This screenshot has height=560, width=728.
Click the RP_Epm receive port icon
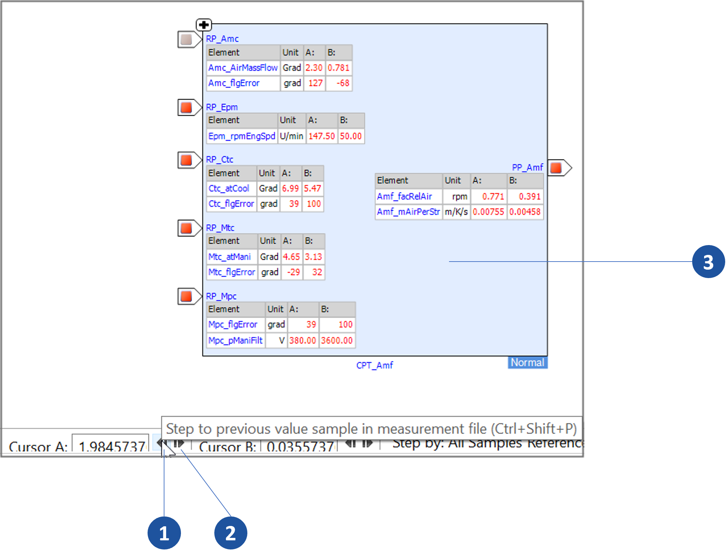coord(186,107)
